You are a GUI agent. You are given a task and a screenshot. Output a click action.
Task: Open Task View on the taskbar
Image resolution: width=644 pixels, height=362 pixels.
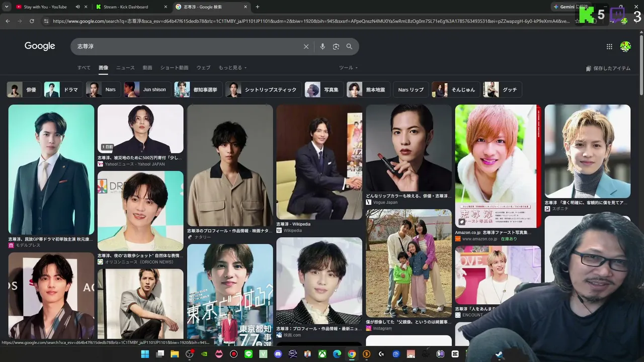click(160, 354)
